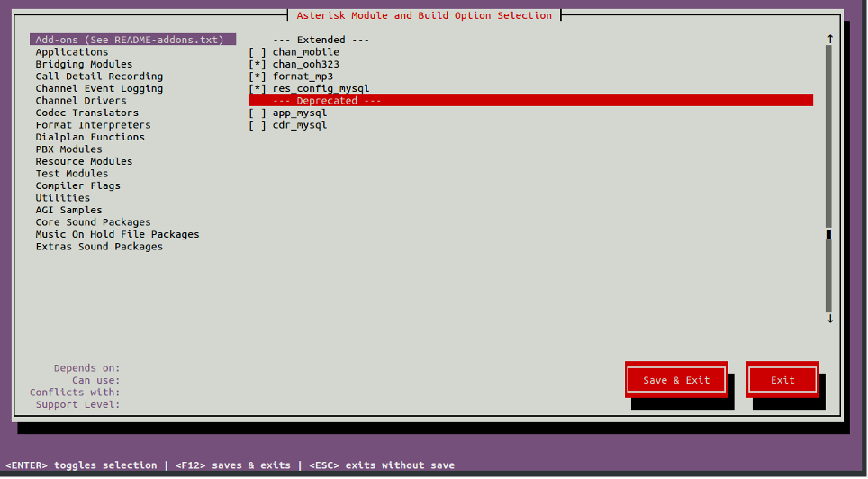The image size is (868, 479).
Task: Select Call Detail Recording category
Action: click(99, 76)
